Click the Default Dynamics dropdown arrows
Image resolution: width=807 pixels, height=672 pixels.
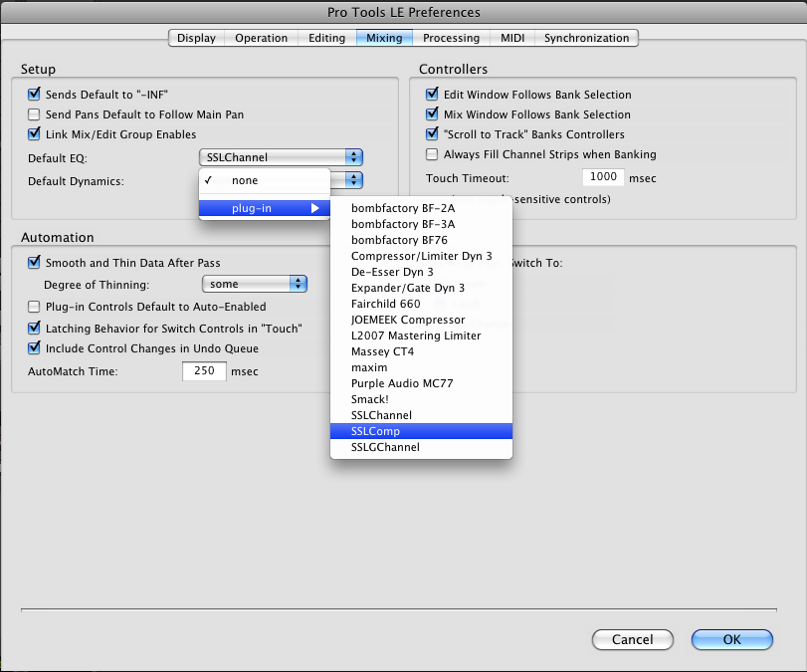pos(353,180)
